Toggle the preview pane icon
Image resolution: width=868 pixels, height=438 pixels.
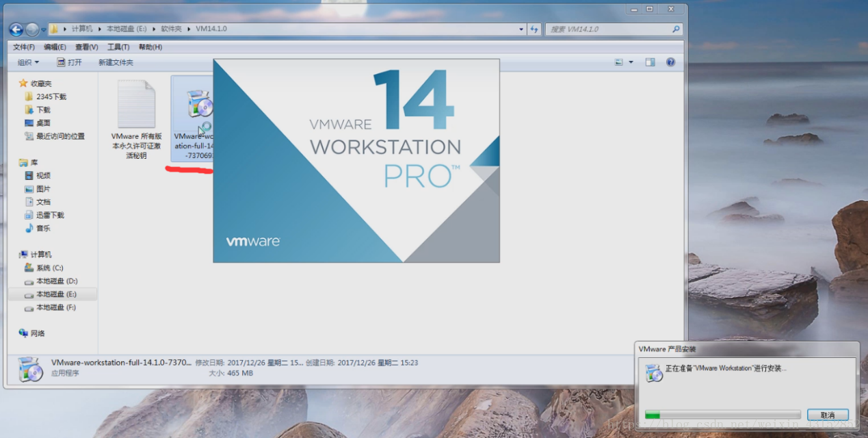(650, 62)
